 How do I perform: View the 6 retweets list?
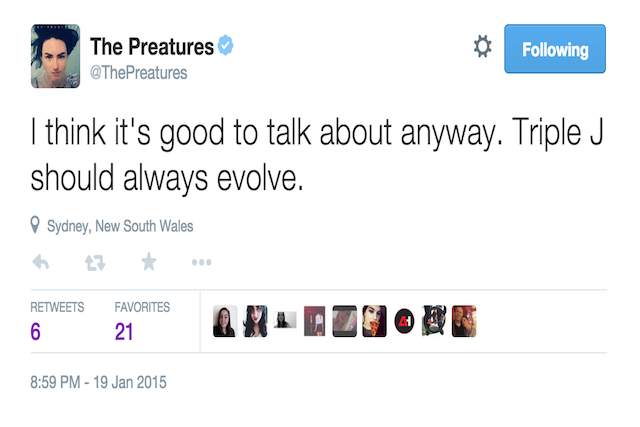36,331
